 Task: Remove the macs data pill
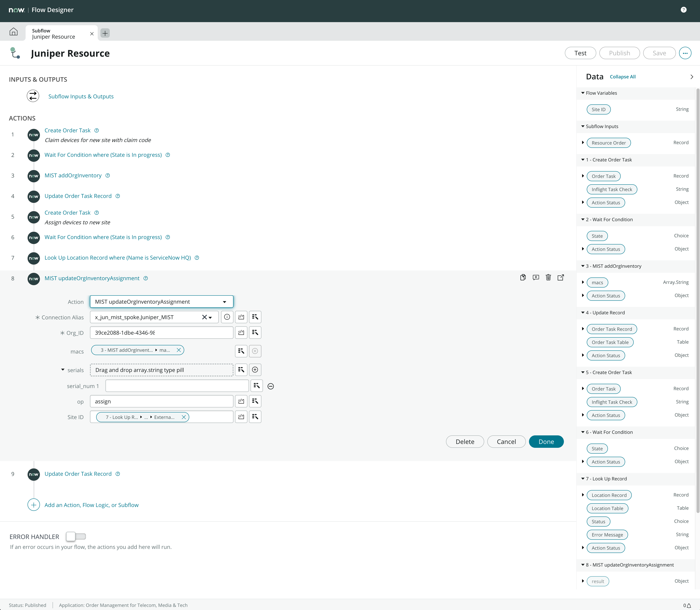pyautogui.click(x=179, y=350)
